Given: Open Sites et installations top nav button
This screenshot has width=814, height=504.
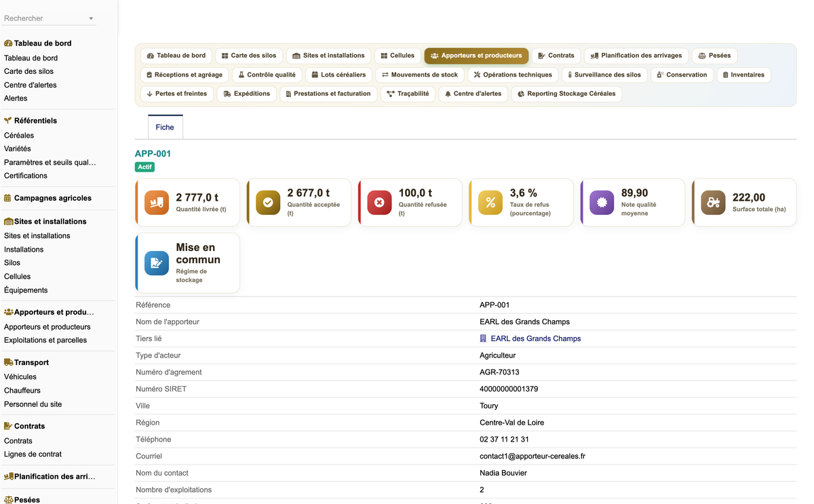Looking at the screenshot, I should [328, 56].
